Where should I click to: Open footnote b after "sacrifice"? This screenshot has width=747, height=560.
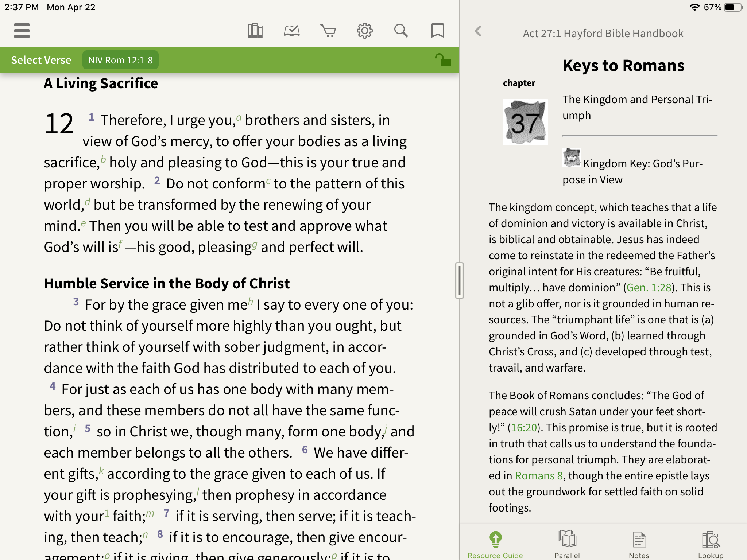pyautogui.click(x=103, y=159)
